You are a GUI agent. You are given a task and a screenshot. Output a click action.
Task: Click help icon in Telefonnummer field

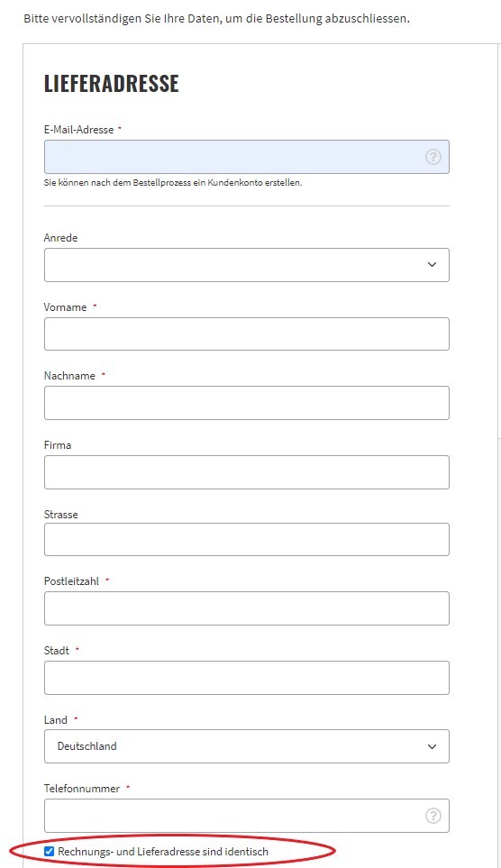pos(433,816)
